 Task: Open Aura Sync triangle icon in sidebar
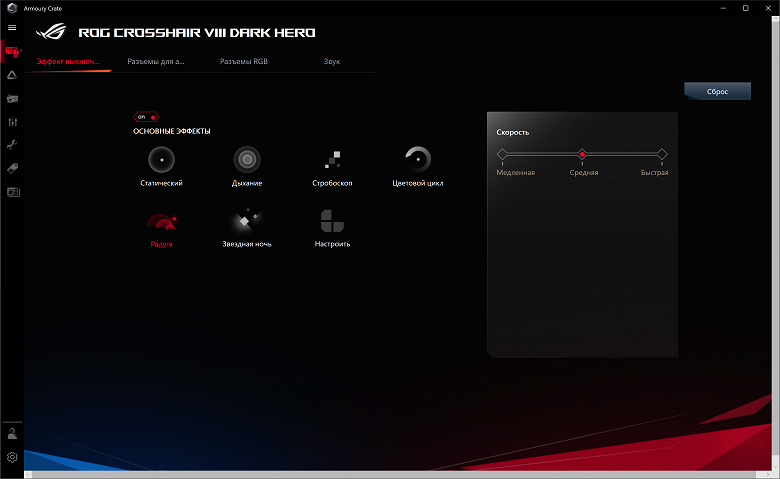(x=12, y=75)
